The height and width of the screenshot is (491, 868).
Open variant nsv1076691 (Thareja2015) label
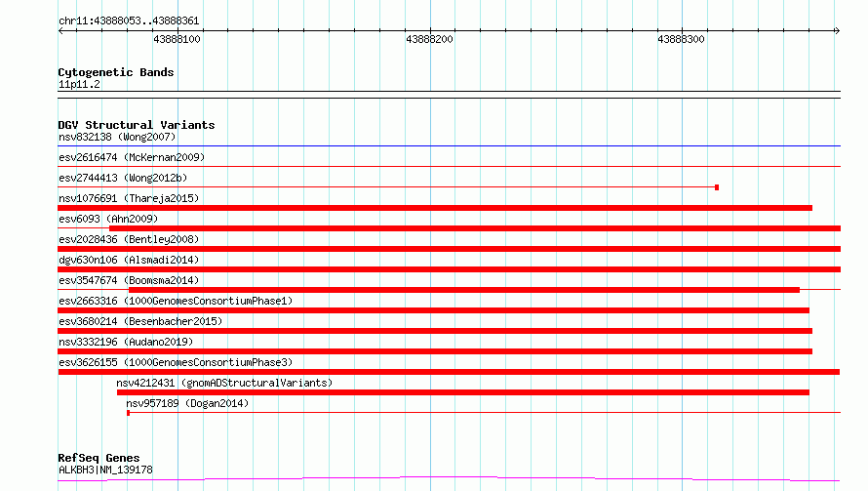129,198
